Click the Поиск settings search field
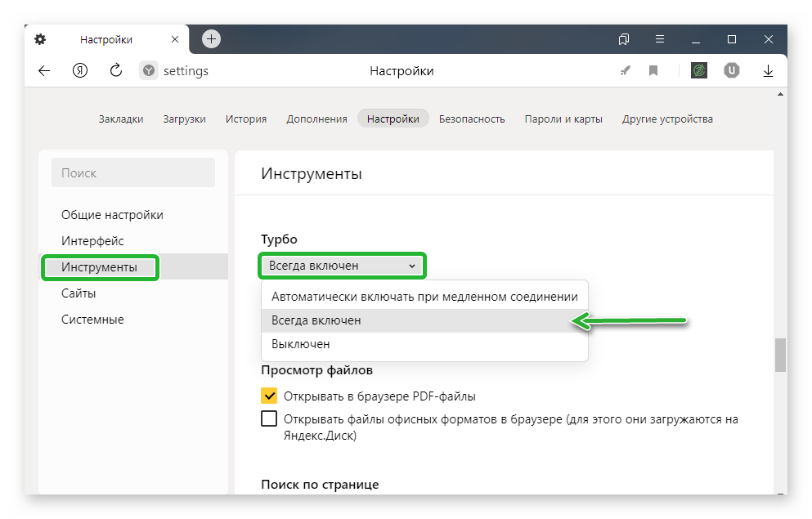Viewport: 812px width, 519px height. point(133,172)
